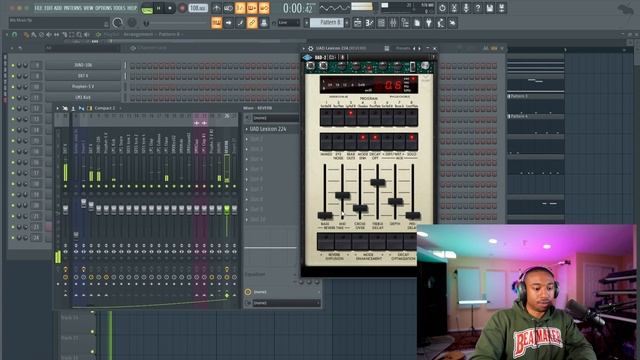Toggle the MODE ENH button on the Lexicon
Image resolution: width=640 pixels, height=360 pixels.
tap(362, 142)
